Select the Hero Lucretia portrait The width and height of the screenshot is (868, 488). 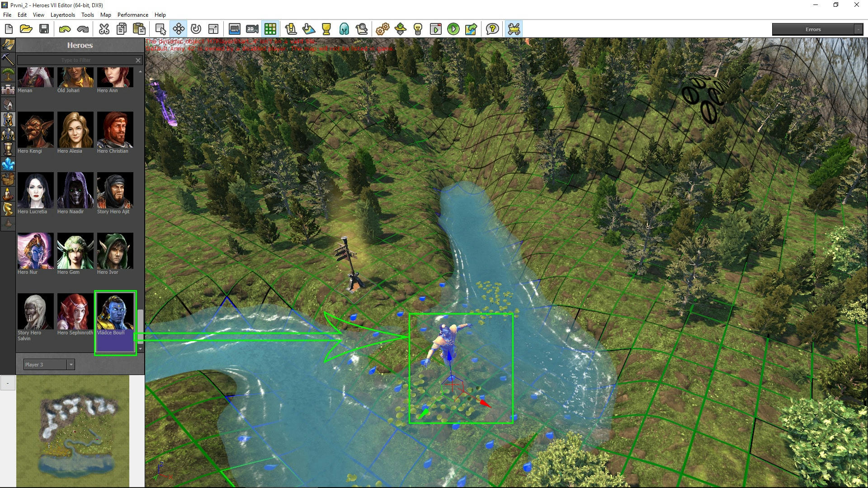tap(35, 190)
